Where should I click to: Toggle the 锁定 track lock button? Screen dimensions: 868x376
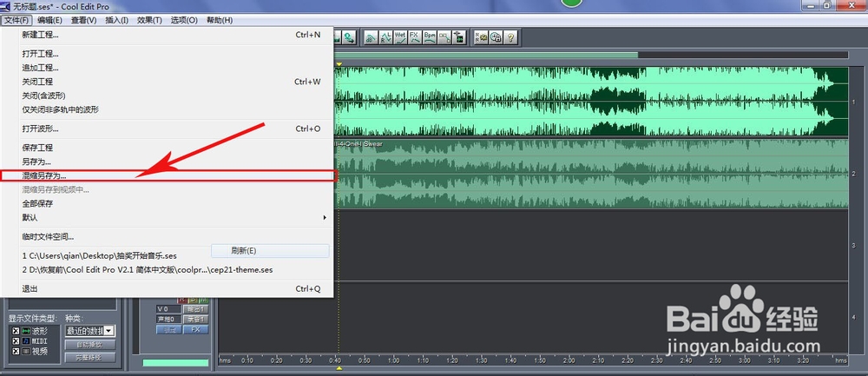point(169,329)
